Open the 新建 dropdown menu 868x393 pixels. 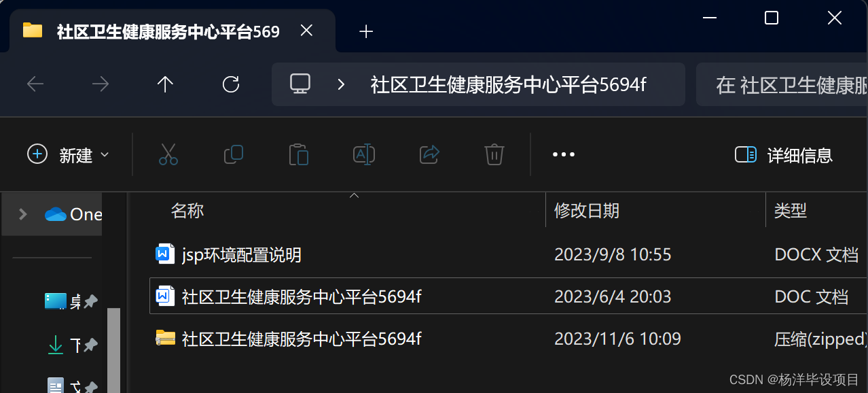67,155
